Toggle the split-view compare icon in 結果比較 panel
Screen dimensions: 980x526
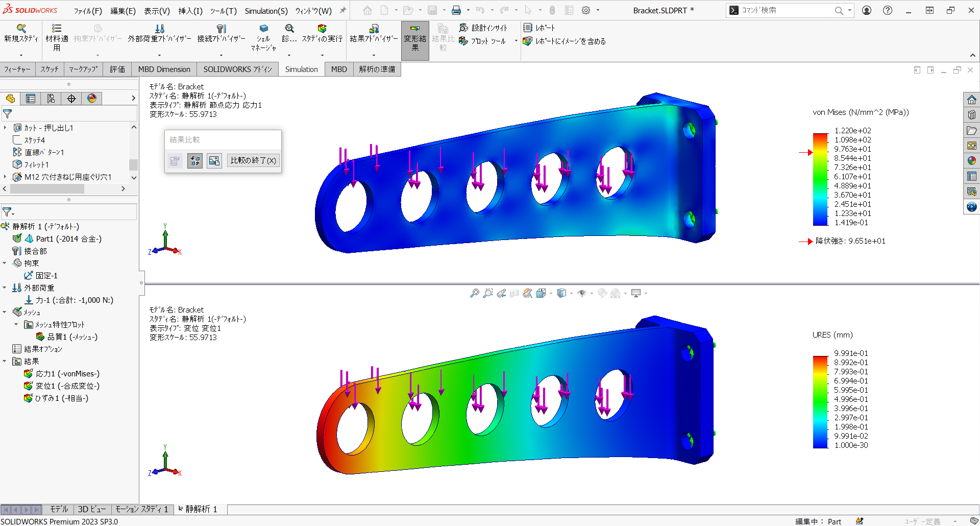194,161
